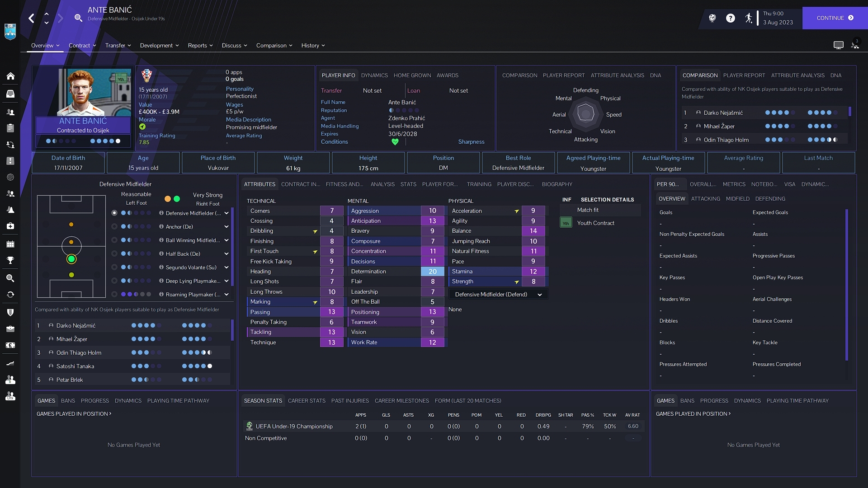Open the CAREER STATS tab
This screenshot has width=868, height=488.
(x=307, y=401)
